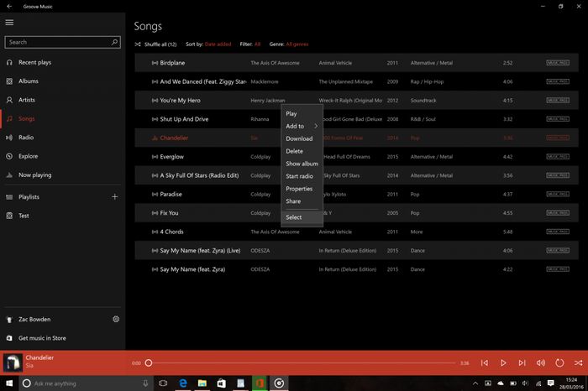Choose Properties from the context menu
This screenshot has height=391, width=588.
pos(299,189)
